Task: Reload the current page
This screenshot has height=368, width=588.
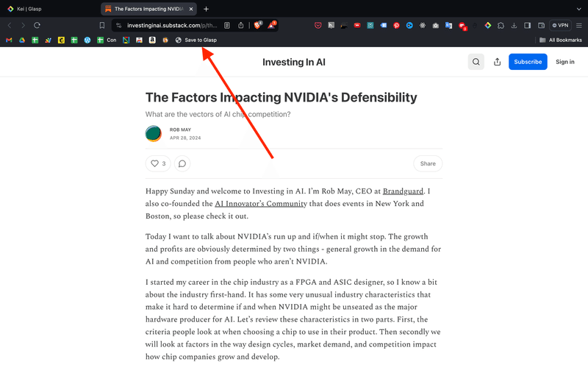Action: click(x=37, y=25)
